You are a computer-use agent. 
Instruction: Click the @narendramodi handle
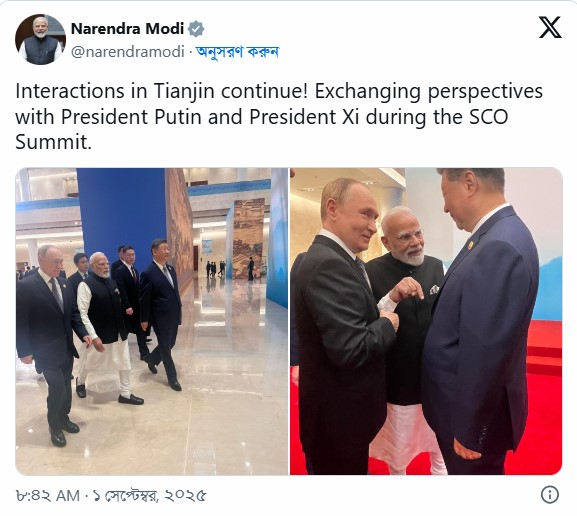(x=128, y=52)
